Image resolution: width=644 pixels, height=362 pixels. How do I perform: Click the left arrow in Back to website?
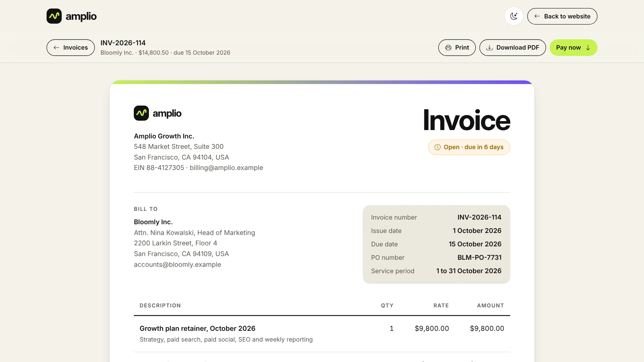(x=537, y=16)
